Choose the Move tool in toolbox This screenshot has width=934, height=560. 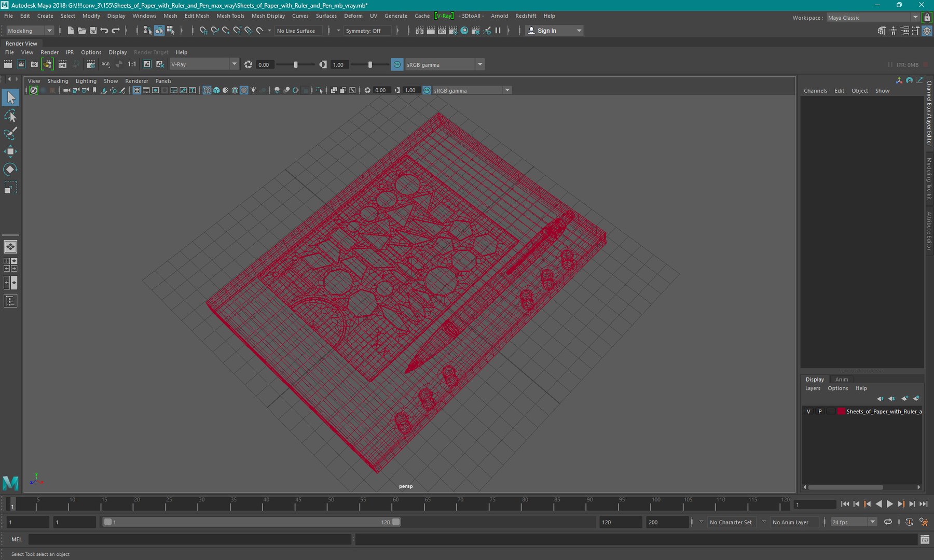pos(10,151)
